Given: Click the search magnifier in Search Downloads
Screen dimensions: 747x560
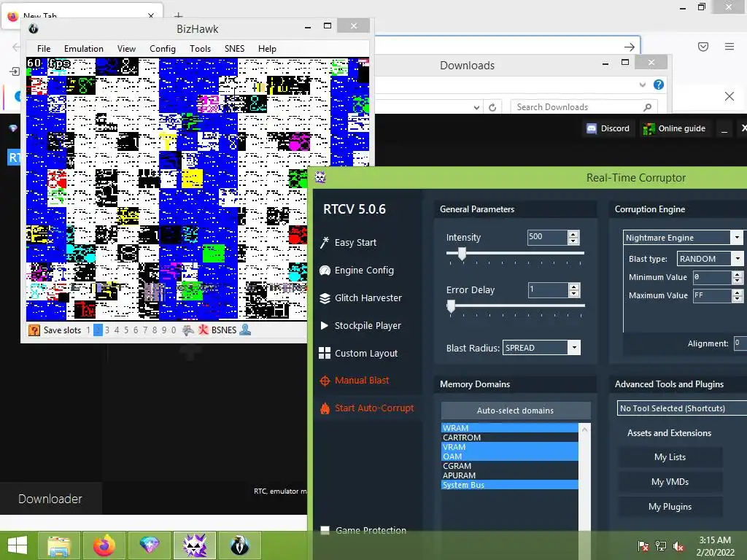Looking at the screenshot, I should tap(647, 107).
